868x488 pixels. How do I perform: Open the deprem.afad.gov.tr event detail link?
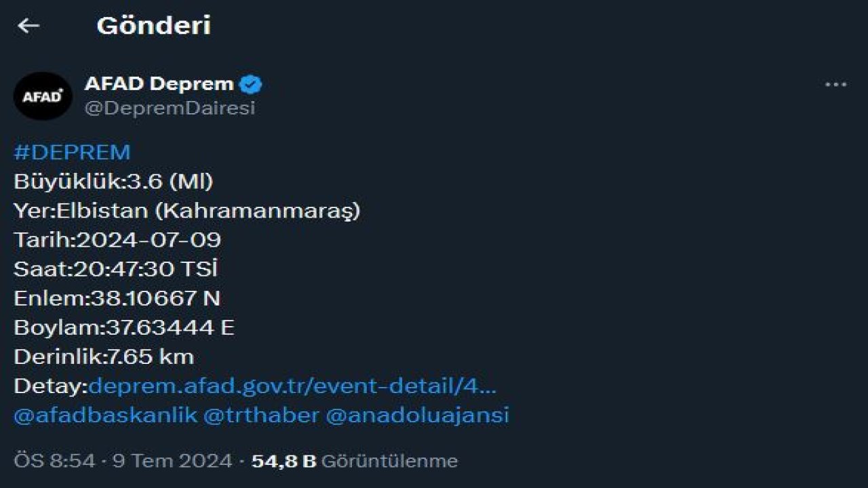pyautogui.click(x=292, y=386)
